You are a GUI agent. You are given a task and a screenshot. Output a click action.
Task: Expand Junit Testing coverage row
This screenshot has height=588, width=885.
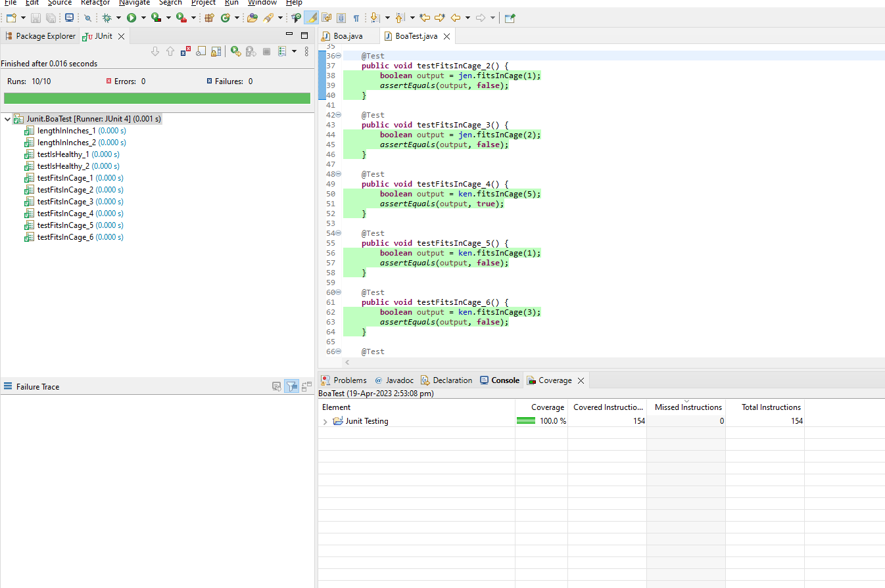(x=325, y=422)
